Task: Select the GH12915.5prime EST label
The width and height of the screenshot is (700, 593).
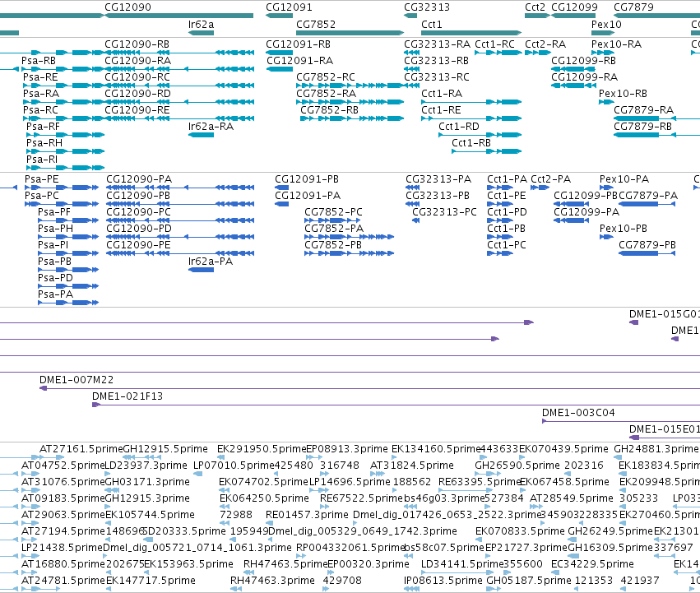Action: point(165,449)
